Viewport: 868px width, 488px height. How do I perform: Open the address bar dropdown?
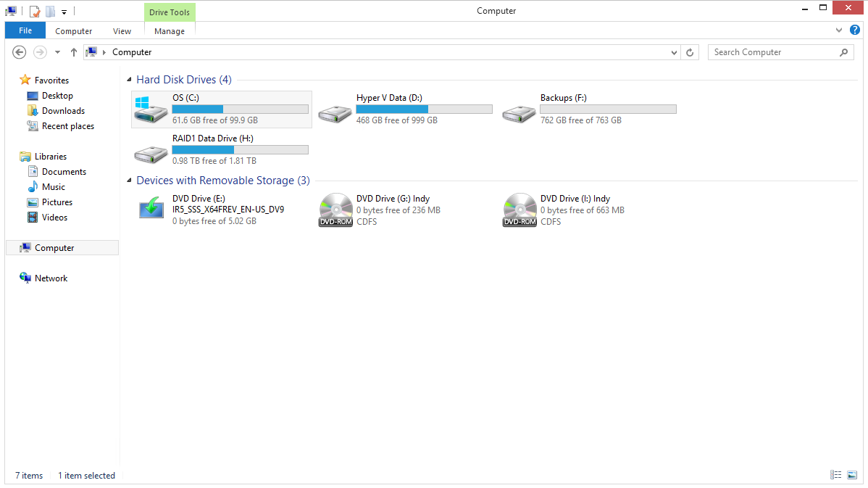674,51
